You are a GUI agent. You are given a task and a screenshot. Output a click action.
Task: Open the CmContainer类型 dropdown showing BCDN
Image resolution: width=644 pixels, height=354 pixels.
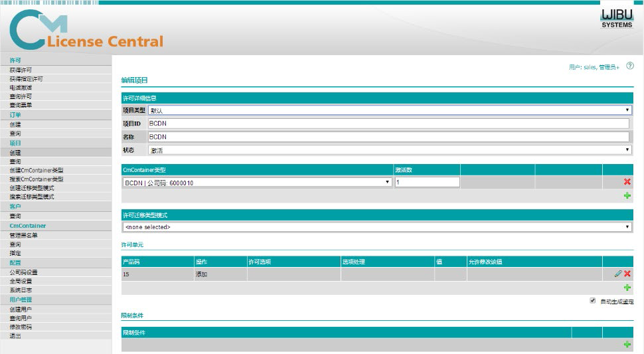pos(257,183)
